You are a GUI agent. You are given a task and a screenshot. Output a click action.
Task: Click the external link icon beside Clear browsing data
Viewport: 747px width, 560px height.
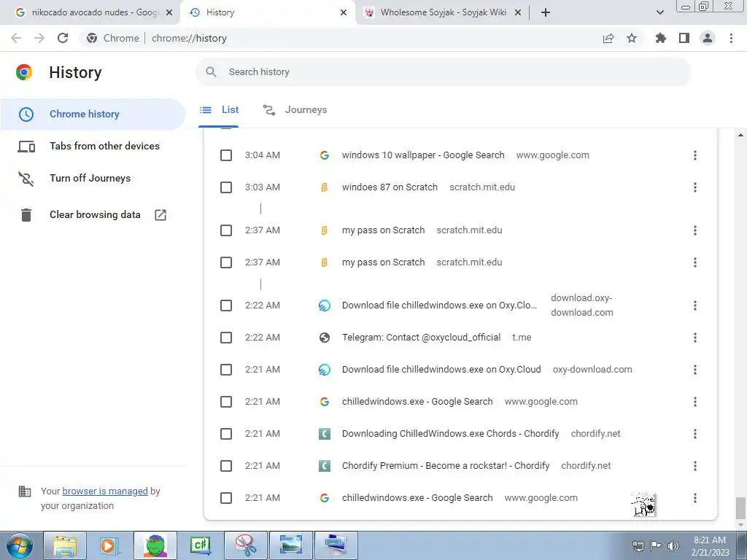[x=160, y=215]
